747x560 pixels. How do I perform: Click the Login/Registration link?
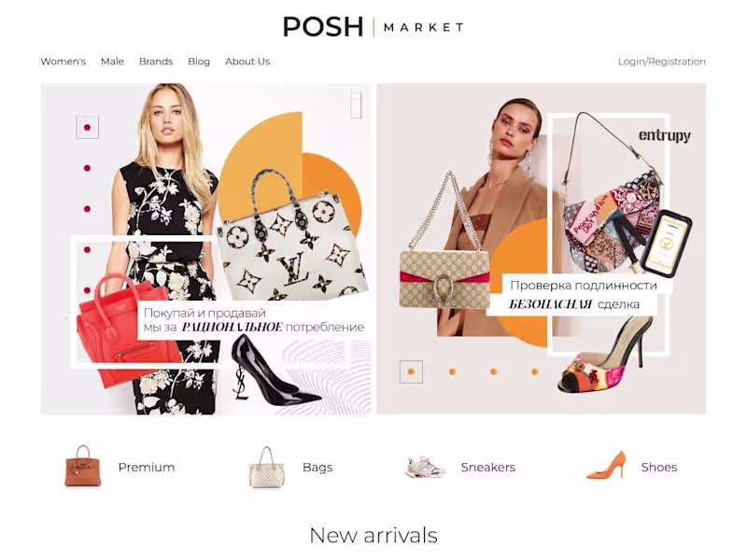point(662,62)
